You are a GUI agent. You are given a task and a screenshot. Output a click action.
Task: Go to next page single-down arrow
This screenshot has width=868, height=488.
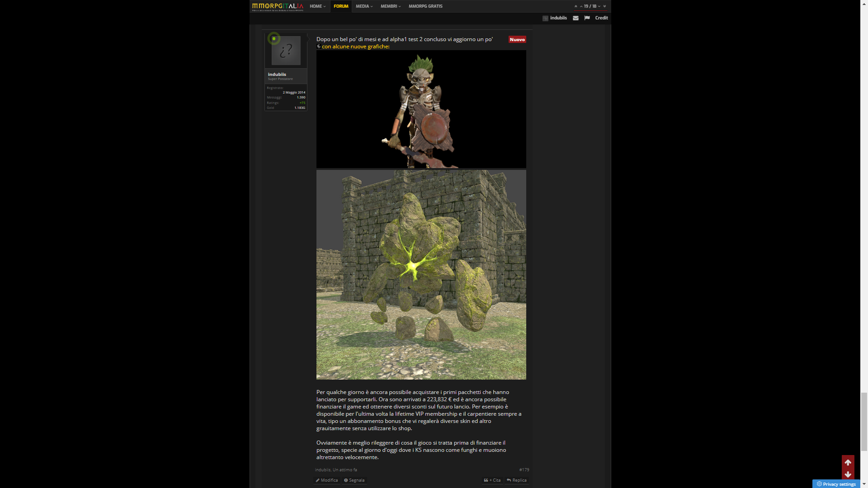tap(599, 6)
